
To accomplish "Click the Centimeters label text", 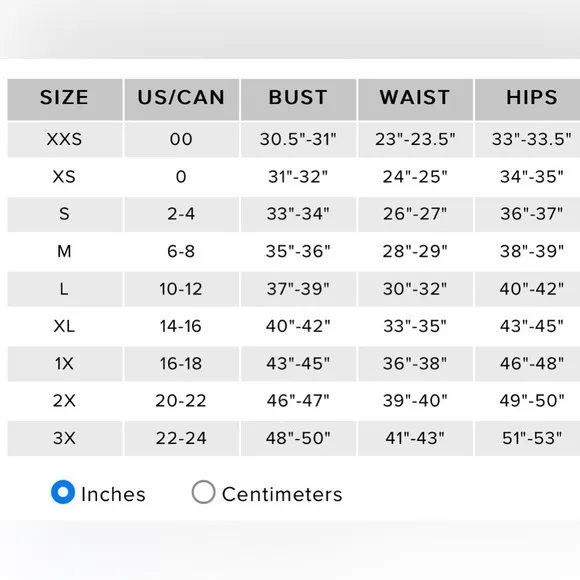I will click(282, 495).
